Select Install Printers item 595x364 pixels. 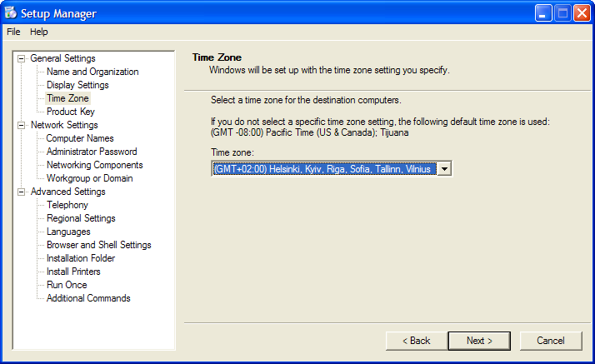tap(73, 272)
